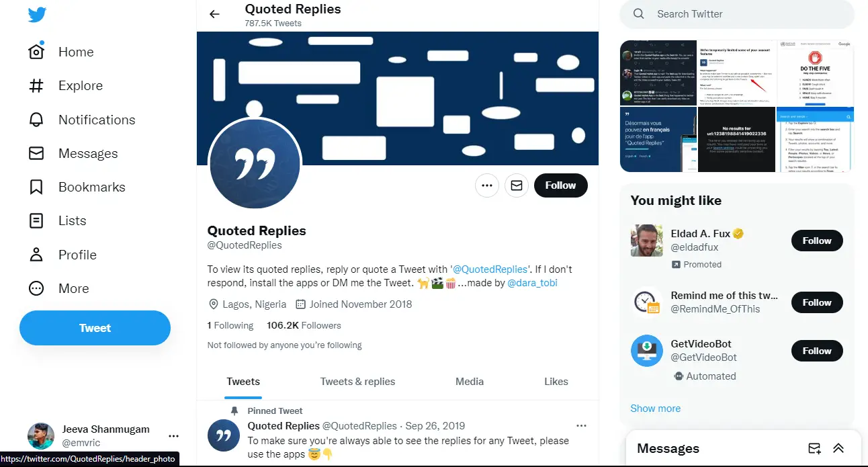
Task: Open pinned tweet's three-dot menu
Action: point(582,425)
